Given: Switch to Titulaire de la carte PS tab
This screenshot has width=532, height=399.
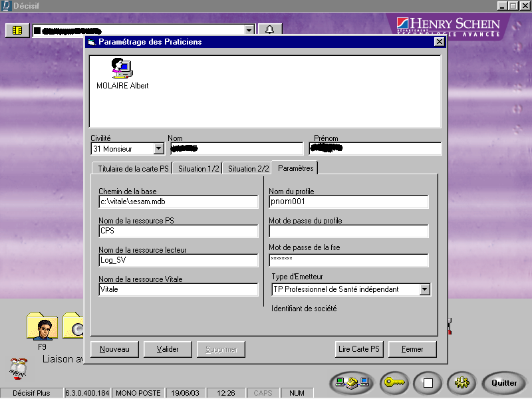Looking at the screenshot, I should pos(133,169).
